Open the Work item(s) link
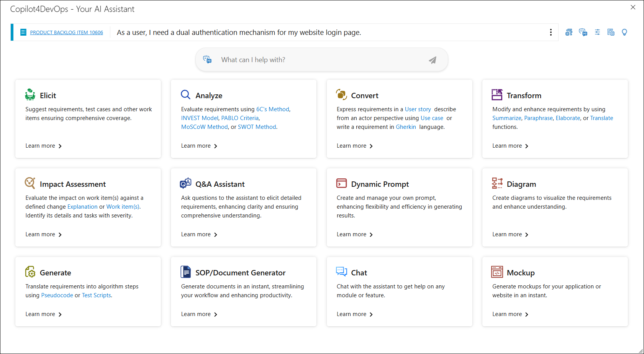This screenshot has width=644, height=354. [123, 207]
